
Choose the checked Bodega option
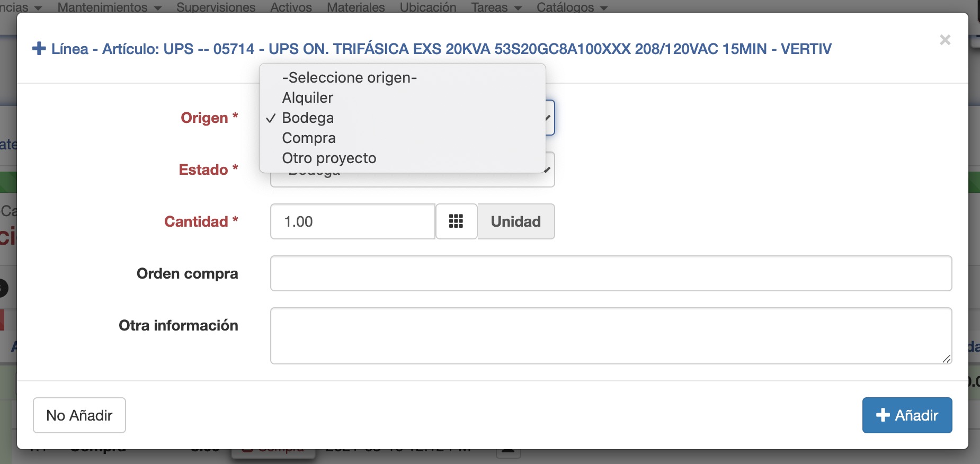point(308,118)
